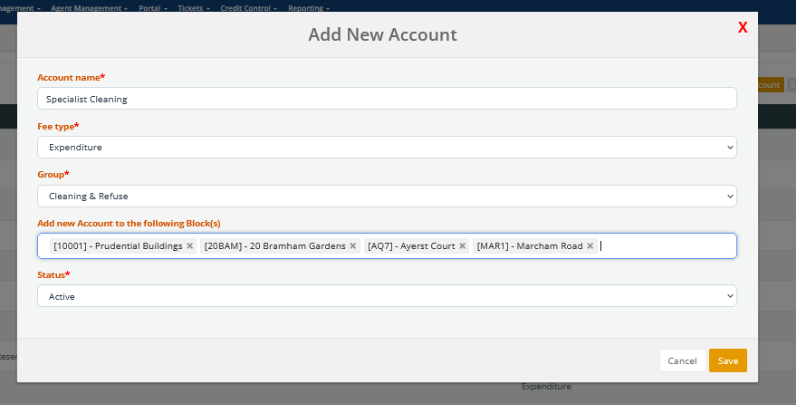Remove the Marcham Road block tag
This screenshot has height=405, width=796.
(590, 246)
